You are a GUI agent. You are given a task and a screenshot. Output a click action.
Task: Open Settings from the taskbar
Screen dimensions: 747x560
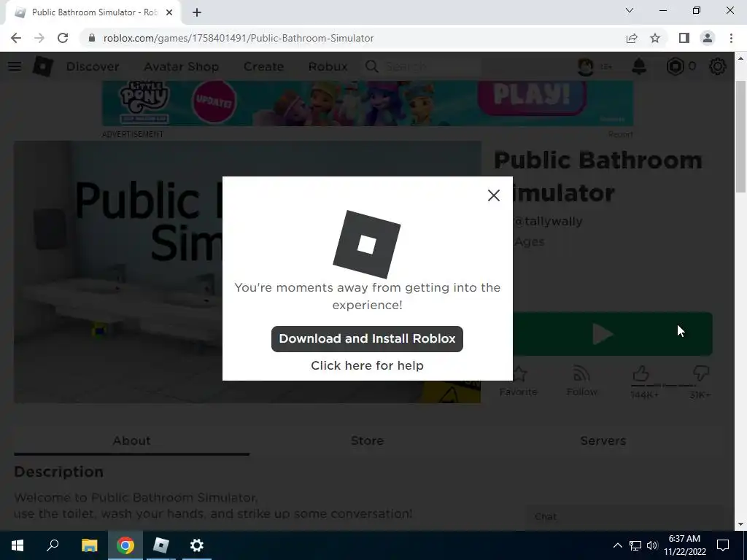(x=197, y=545)
